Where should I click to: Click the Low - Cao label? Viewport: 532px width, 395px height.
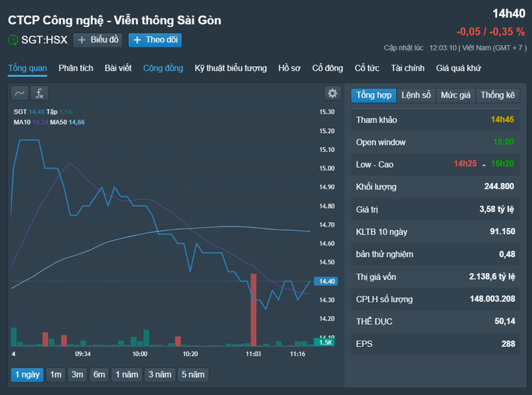374,165
